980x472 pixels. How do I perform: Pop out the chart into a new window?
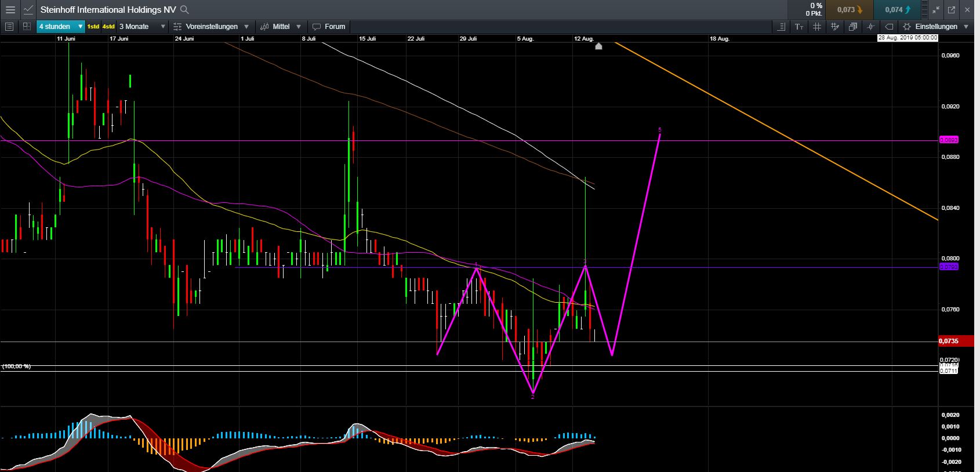pyautogui.click(x=952, y=10)
